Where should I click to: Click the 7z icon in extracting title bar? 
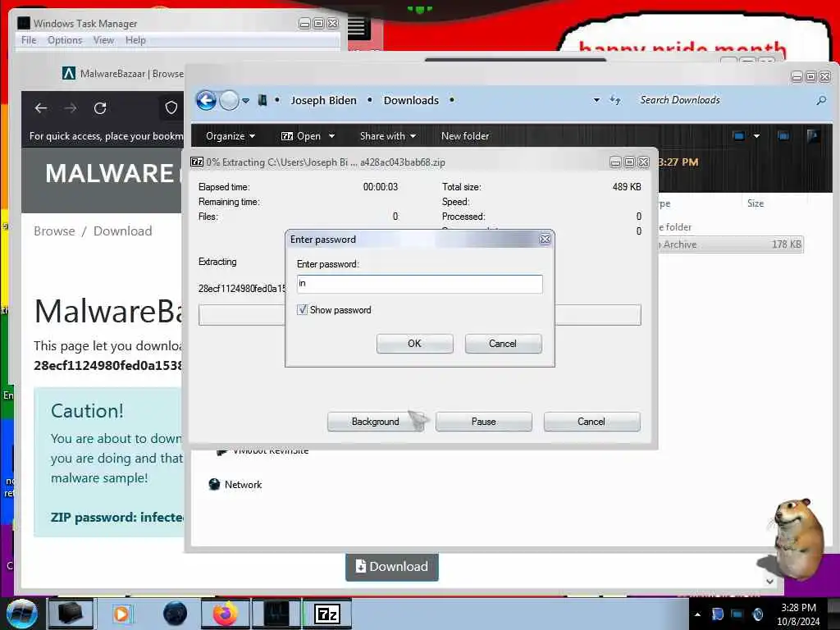click(197, 162)
